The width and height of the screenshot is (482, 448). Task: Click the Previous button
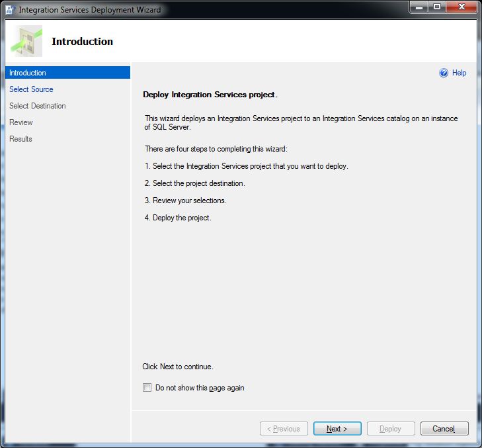[x=284, y=429]
